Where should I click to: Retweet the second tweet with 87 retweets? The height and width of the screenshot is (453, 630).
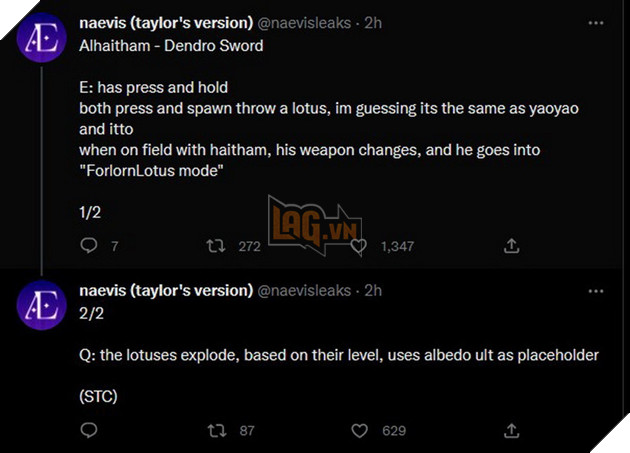pyautogui.click(x=215, y=431)
